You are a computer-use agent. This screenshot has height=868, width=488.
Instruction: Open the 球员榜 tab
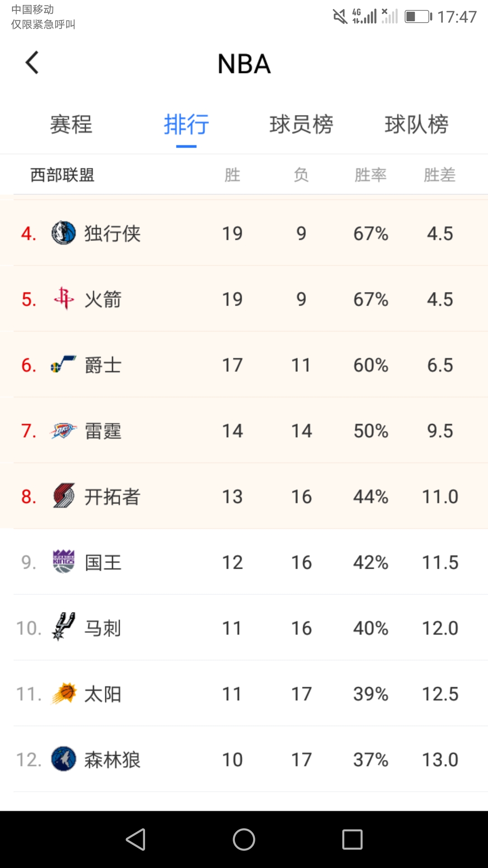[301, 124]
